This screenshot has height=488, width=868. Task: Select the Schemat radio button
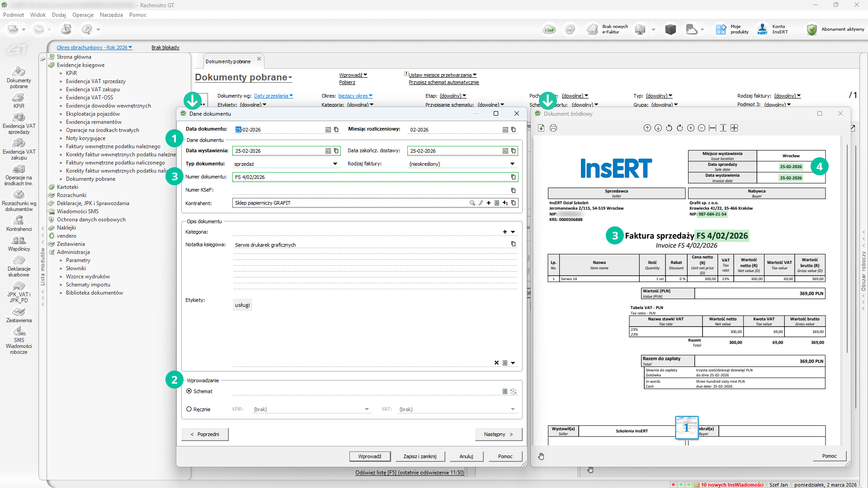(x=189, y=391)
